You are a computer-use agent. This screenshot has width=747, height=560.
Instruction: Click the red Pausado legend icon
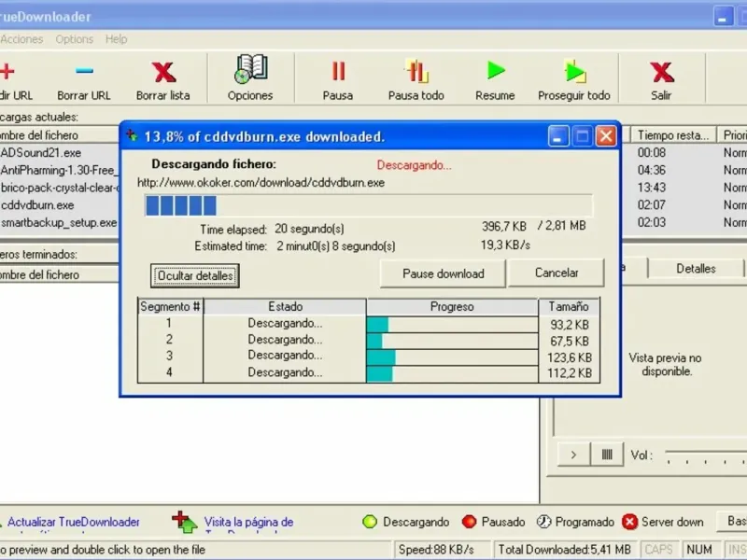pos(470,522)
